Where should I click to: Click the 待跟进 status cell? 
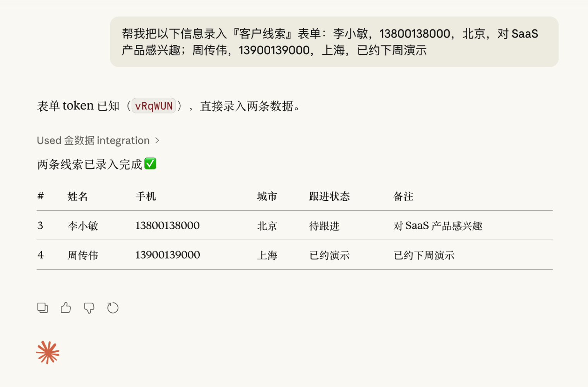324,226
